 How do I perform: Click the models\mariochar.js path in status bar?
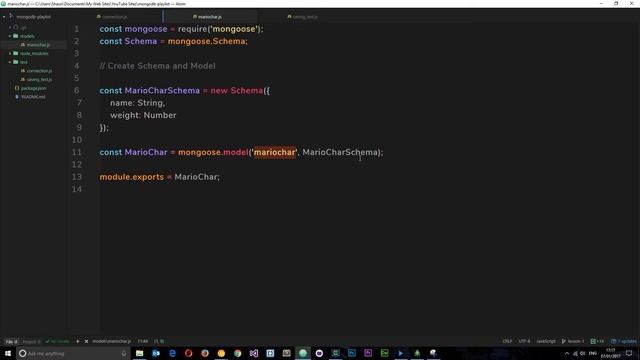coord(111,341)
